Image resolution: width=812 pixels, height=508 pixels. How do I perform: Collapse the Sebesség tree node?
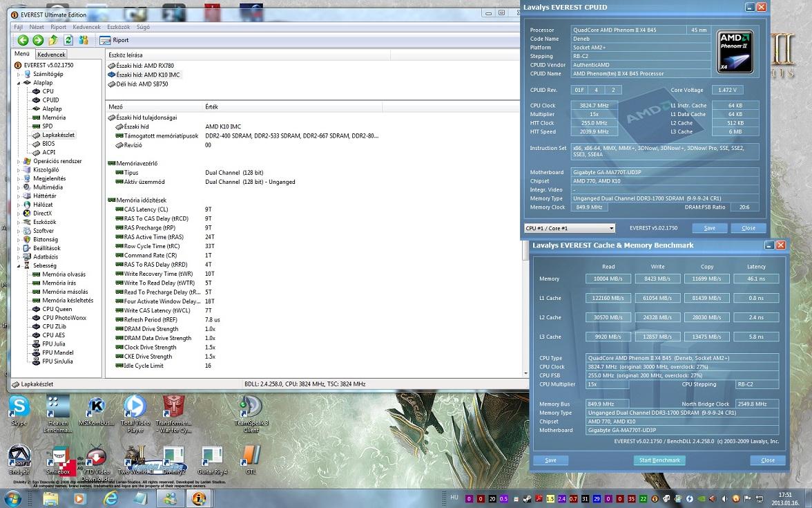(19, 265)
